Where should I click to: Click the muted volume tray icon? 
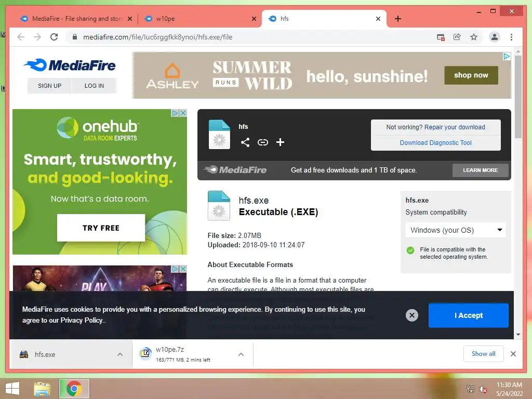pos(483,389)
